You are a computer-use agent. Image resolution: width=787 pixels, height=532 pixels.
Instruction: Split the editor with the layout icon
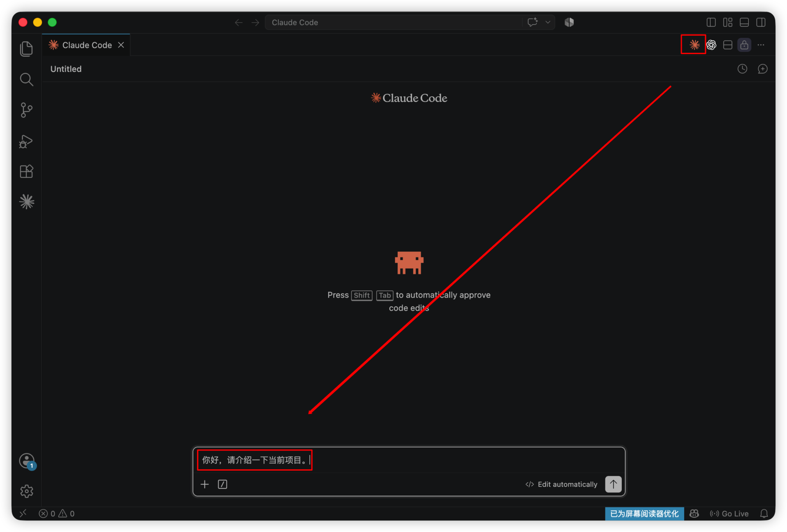(x=728, y=45)
